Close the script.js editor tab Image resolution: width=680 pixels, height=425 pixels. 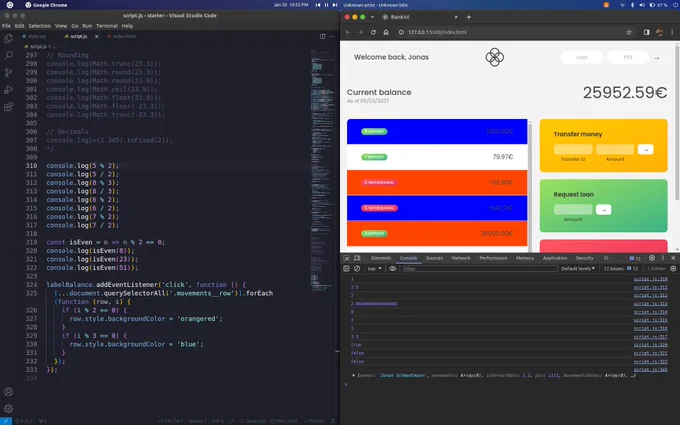[96, 36]
